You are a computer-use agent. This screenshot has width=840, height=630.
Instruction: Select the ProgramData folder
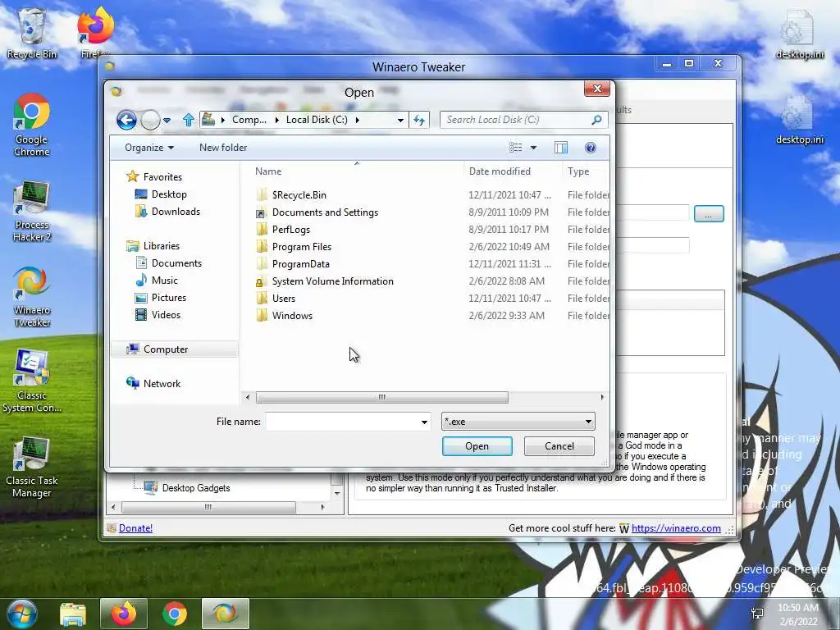[x=293, y=263]
